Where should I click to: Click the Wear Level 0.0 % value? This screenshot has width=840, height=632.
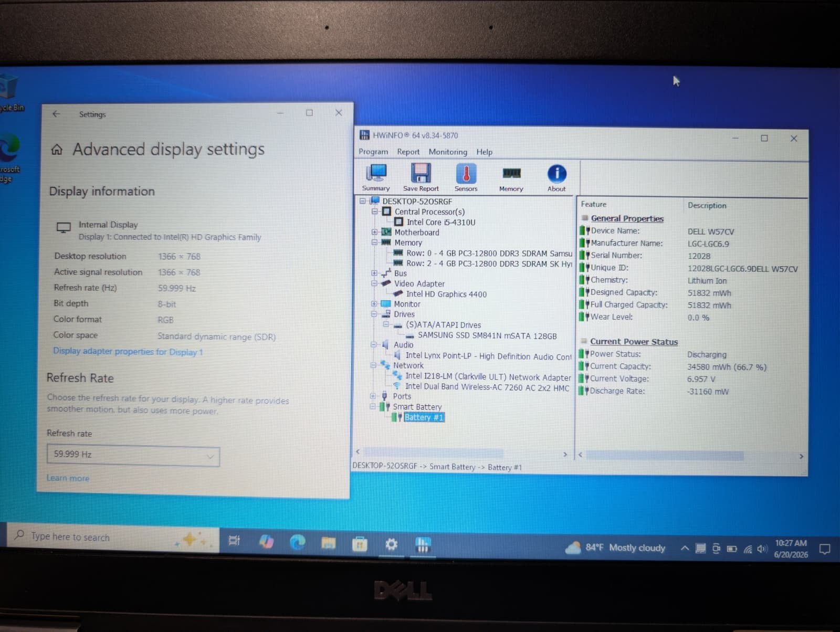pos(698,318)
